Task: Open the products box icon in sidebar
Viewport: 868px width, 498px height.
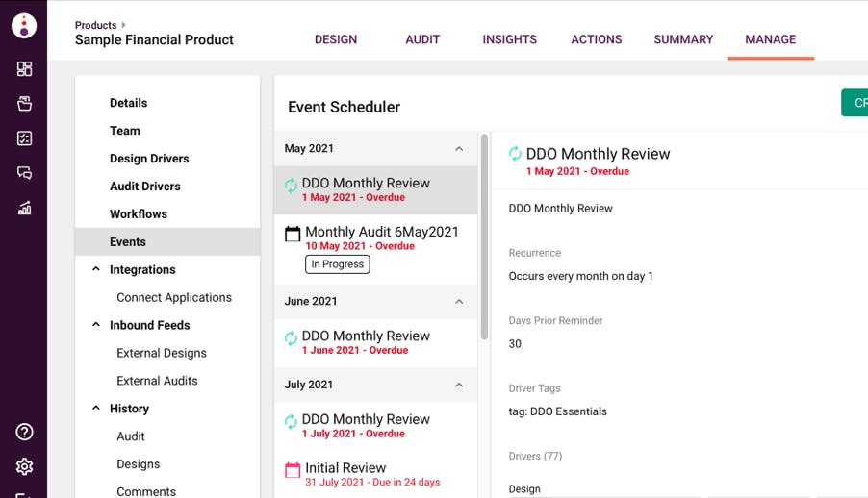Action: pyautogui.click(x=24, y=104)
